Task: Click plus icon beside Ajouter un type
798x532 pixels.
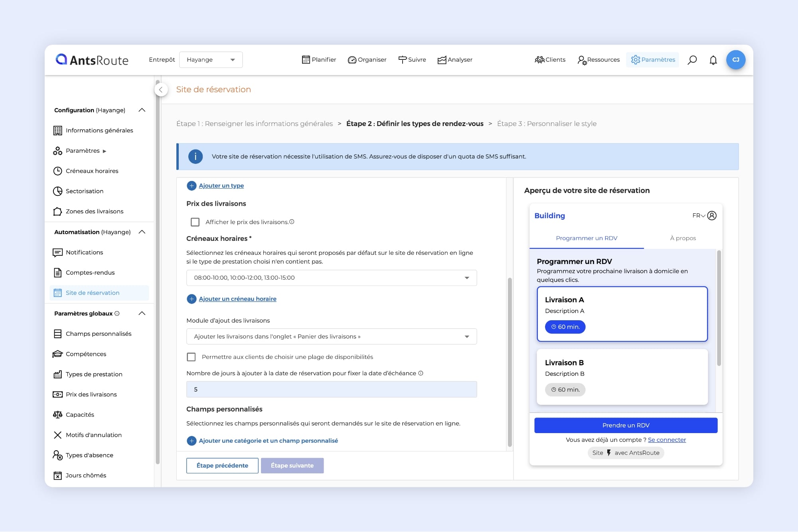Action: [x=192, y=186]
